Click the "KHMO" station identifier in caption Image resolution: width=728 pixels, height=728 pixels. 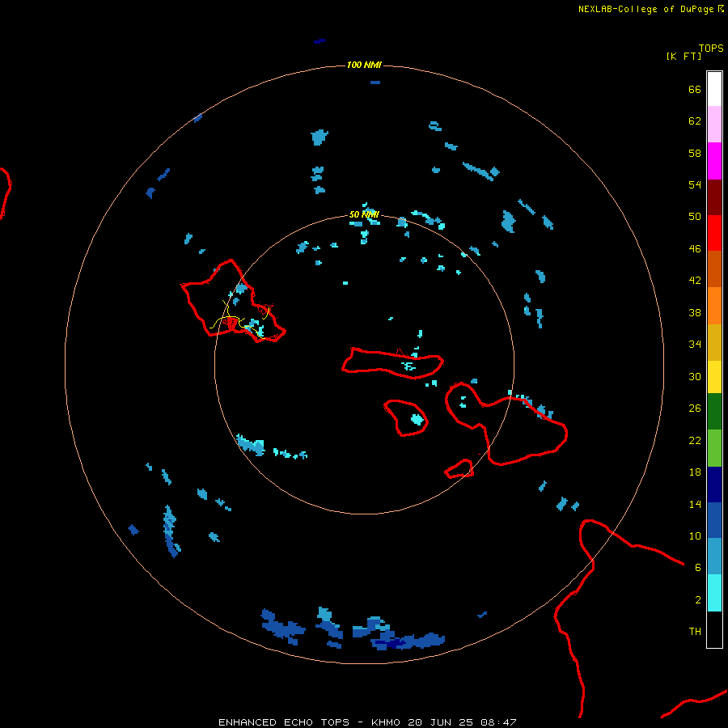[385, 722]
